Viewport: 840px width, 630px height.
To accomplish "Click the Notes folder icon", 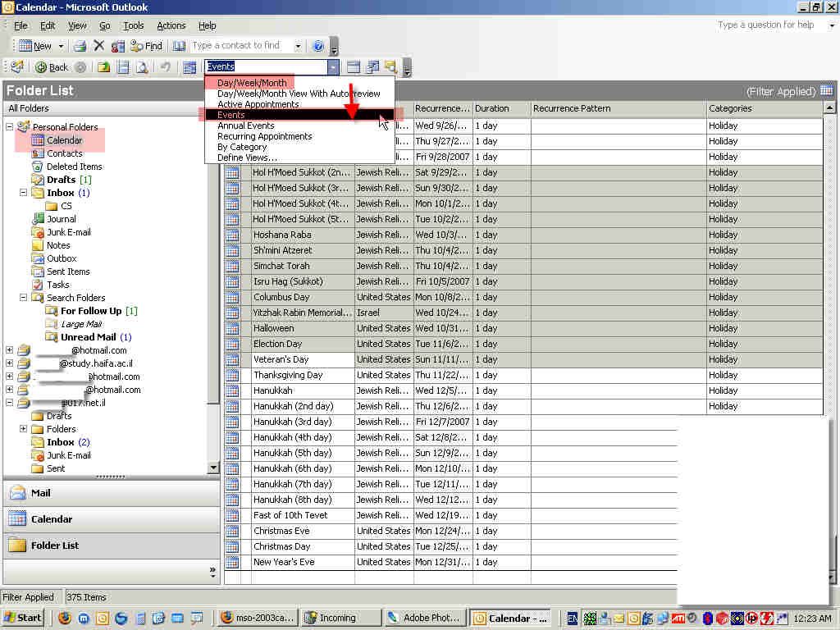I will (x=38, y=245).
